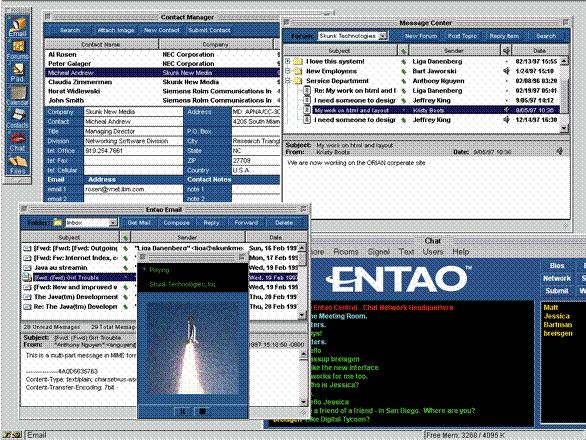
Task: Click the Submit button in Chat
Action: [x=557, y=290]
